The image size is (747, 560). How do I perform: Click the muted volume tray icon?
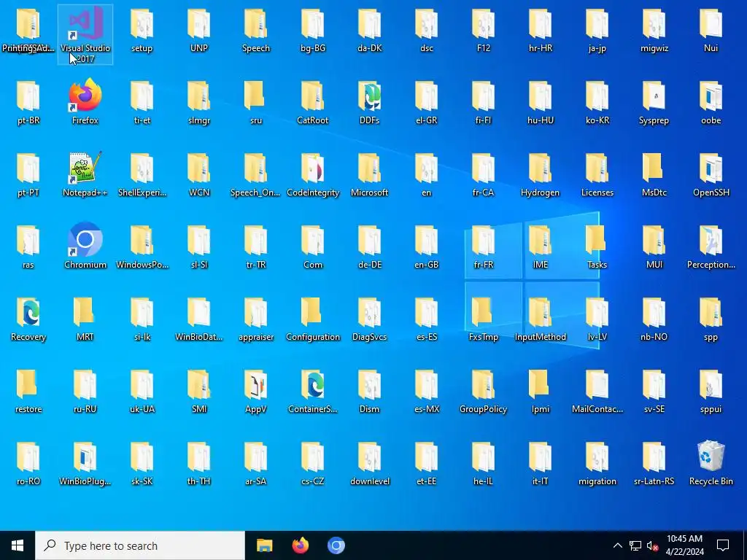[653, 545]
